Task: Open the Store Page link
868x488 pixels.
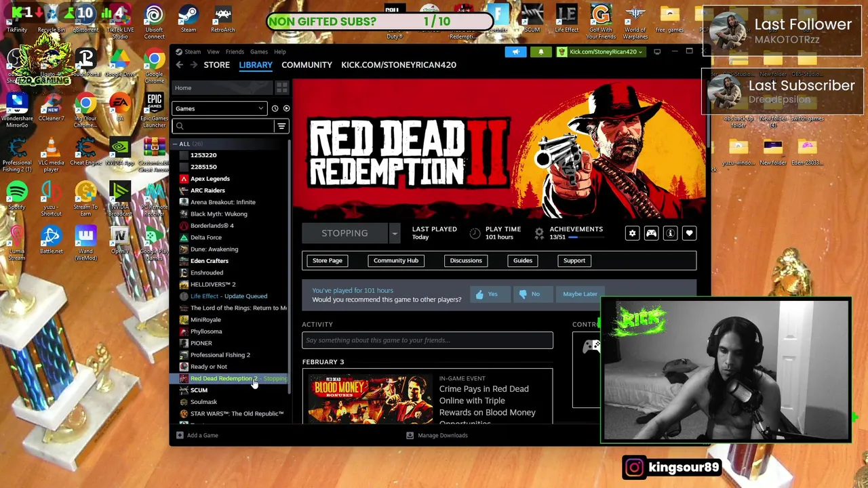Action: point(328,261)
